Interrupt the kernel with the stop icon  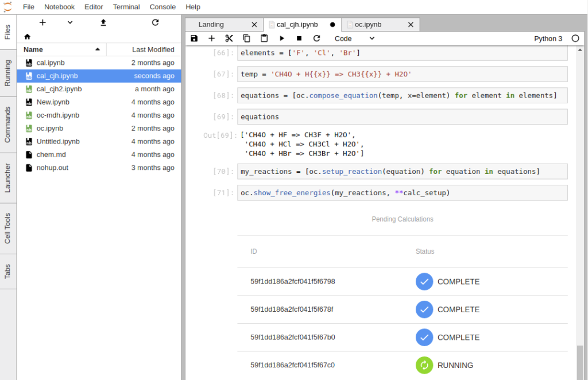tap(299, 38)
